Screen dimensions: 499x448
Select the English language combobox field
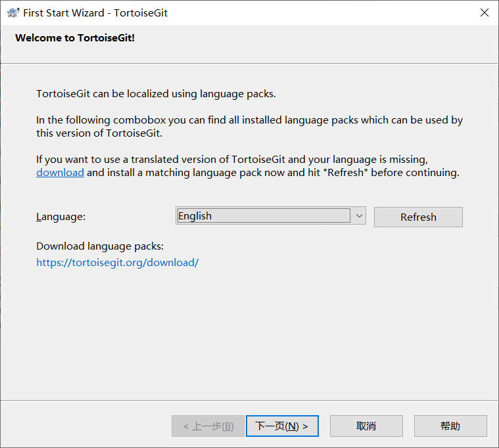click(263, 216)
